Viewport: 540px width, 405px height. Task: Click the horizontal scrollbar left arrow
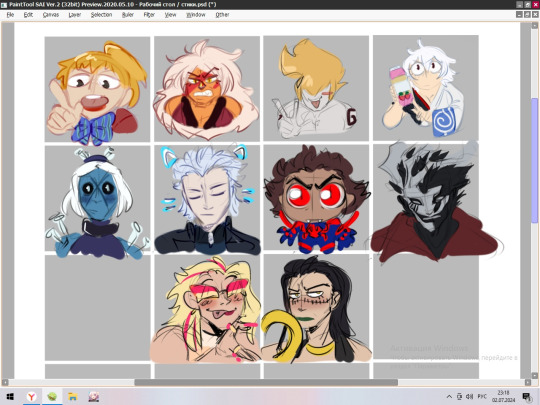[x=5, y=382]
